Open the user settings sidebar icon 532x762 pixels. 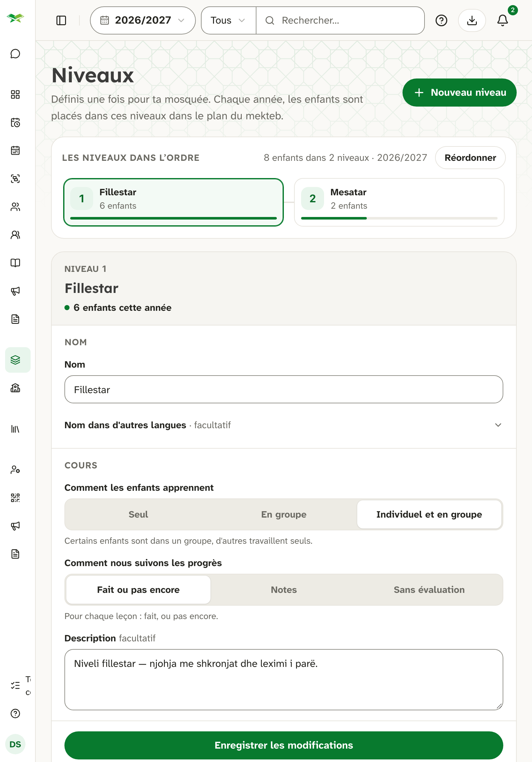pos(15,470)
